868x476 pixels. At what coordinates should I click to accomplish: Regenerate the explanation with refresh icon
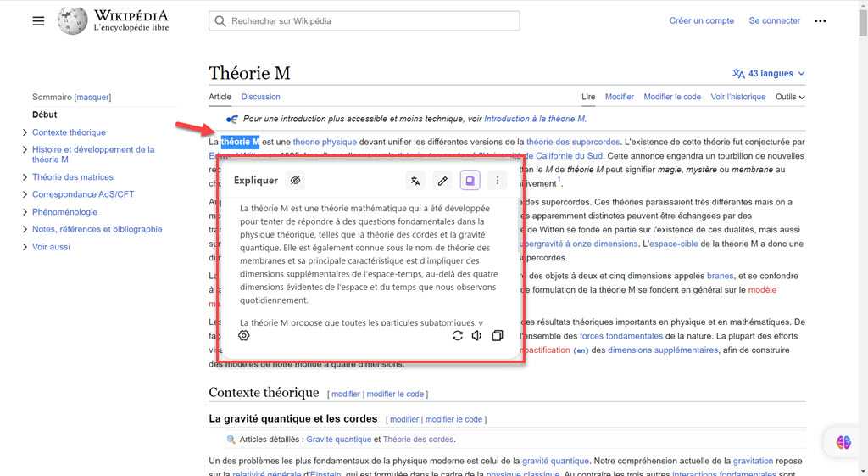(457, 335)
